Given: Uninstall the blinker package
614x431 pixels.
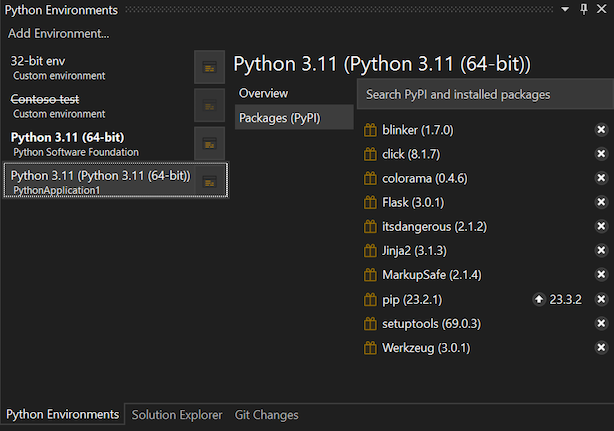Looking at the screenshot, I should click(x=601, y=130).
